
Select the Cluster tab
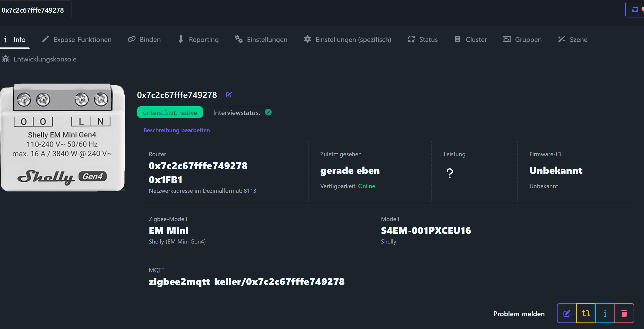point(471,39)
